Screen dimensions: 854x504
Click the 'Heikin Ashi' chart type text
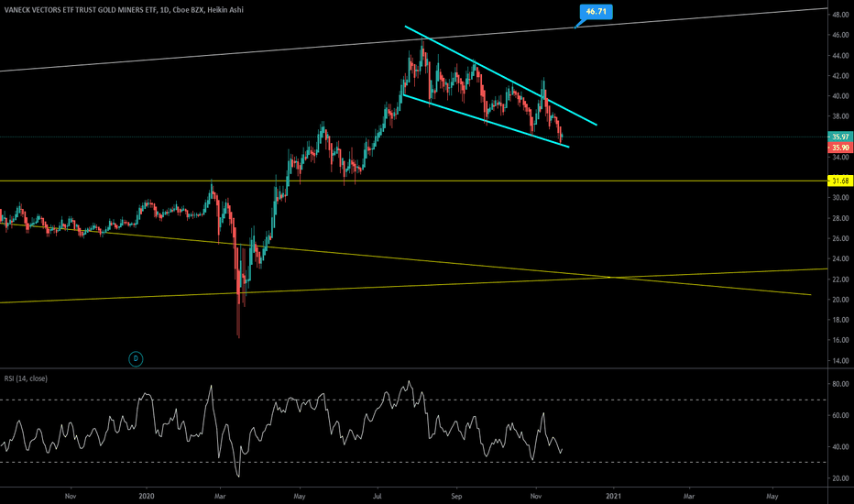pyautogui.click(x=224, y=10)
